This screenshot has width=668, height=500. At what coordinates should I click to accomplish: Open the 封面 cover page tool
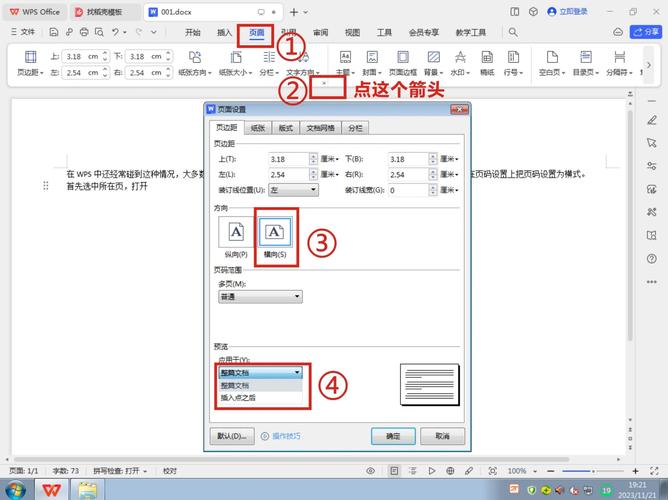tap(372, 63)
